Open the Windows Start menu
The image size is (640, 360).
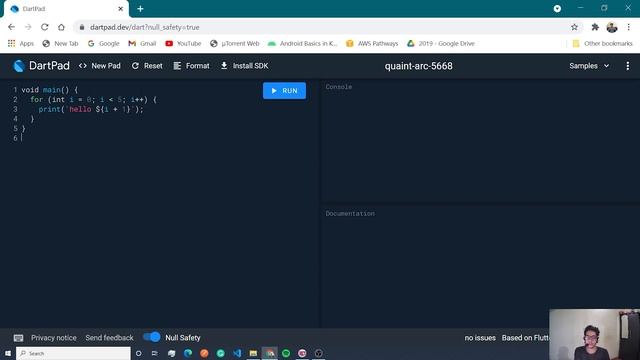tap(8, 353)
